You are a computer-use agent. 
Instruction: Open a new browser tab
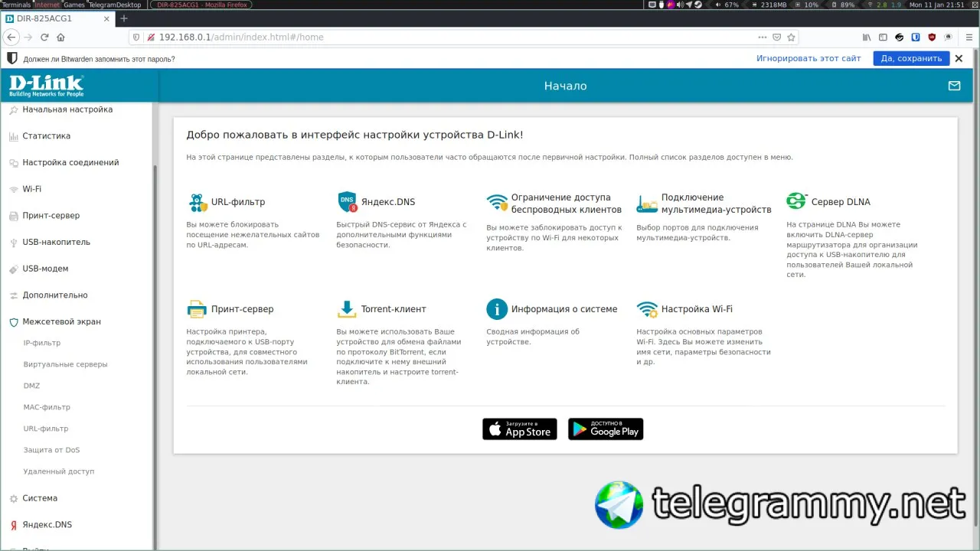coord(124,18)
